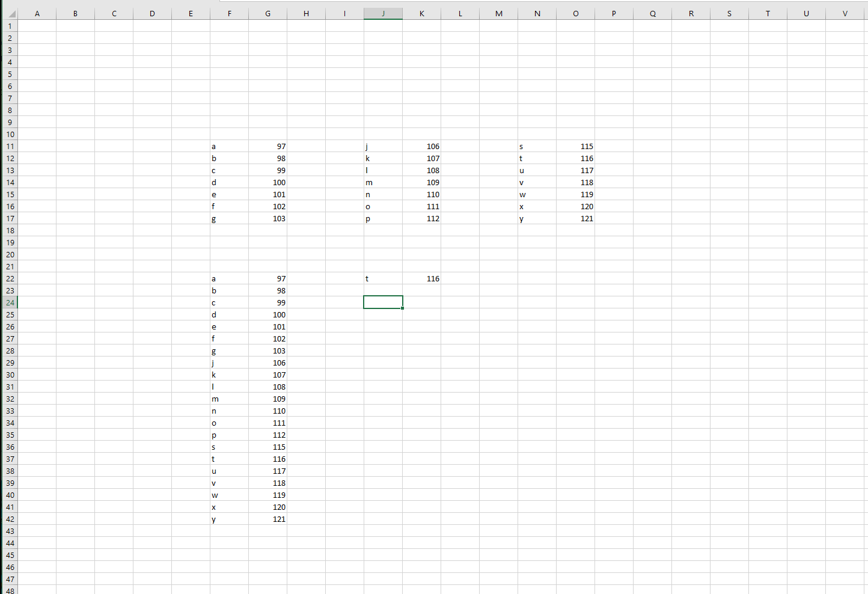Image resolution: width=868 pixels, height=594 pixels.
Task: Select column C header
Action: pyautogui.click(x=114, y=13)
